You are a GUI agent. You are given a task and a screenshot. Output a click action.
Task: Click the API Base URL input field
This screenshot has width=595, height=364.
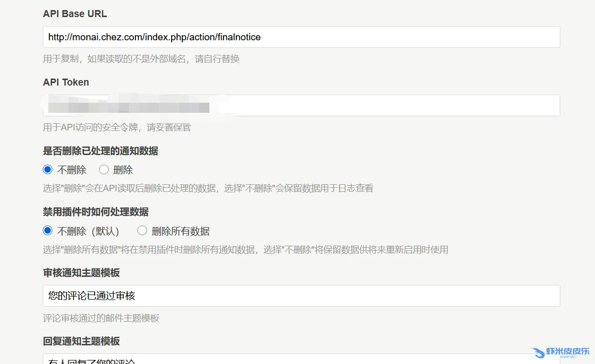[x=301, y=37]
